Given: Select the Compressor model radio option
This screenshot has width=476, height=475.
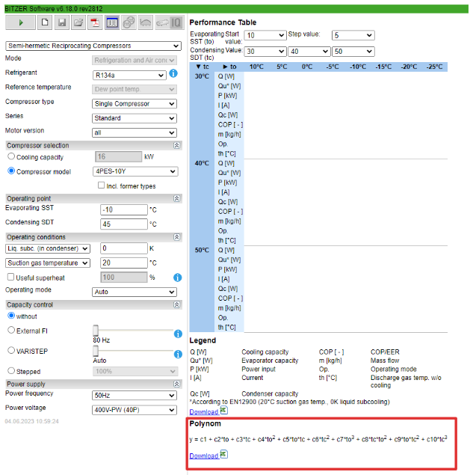Looking at the screenshot, I should pyautogui.click(x=11, y=171).
